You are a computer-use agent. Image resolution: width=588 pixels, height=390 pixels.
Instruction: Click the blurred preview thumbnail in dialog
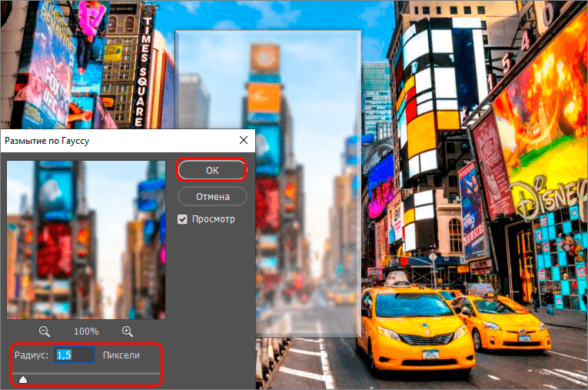point(86,239)
